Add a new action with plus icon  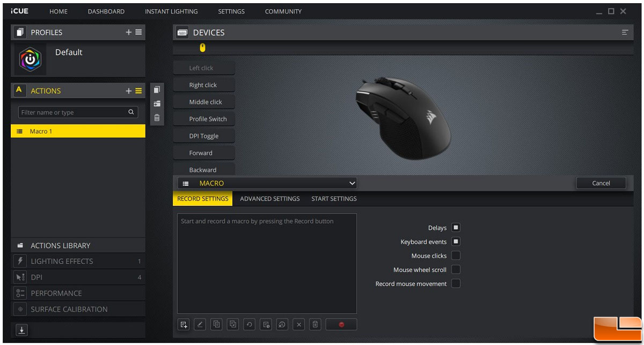(129, 91)
